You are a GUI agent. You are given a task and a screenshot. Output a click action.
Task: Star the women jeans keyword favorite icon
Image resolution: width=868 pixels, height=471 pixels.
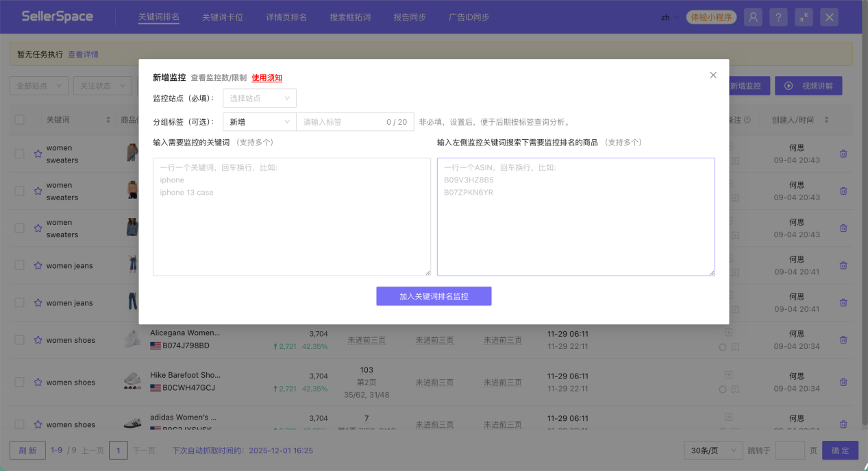(x=38, y=265)
